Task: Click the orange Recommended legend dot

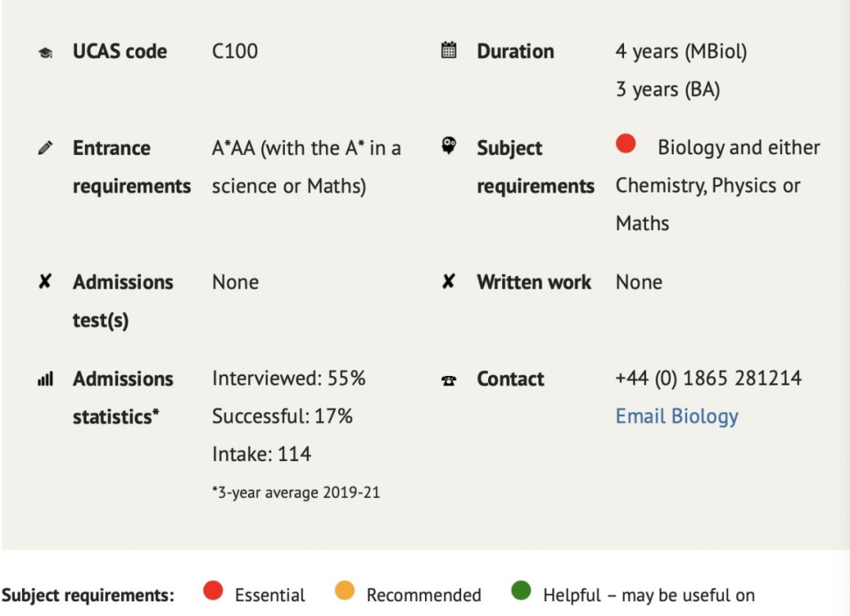Action: pyautogui.click(x=345, y=591)
